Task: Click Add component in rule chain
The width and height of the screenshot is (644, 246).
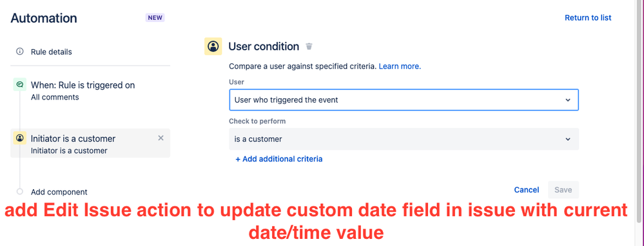Action: coord(59,192)
